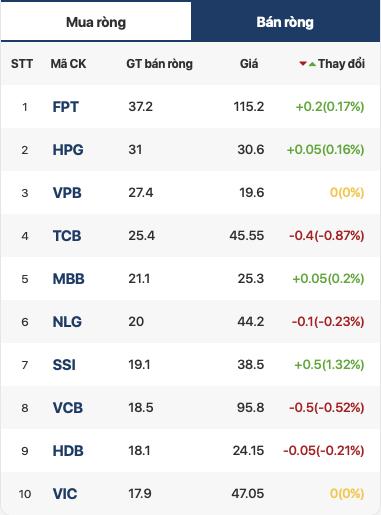Open the TCB stock code
Image resolution: width=381 pixels, height=515 pixels.
tap(67, 236)
